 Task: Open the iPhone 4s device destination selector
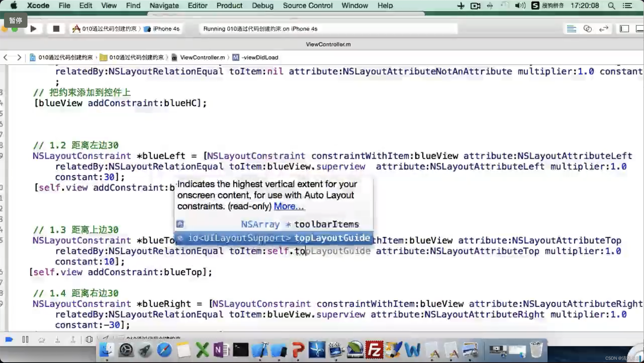click(166, 29)
